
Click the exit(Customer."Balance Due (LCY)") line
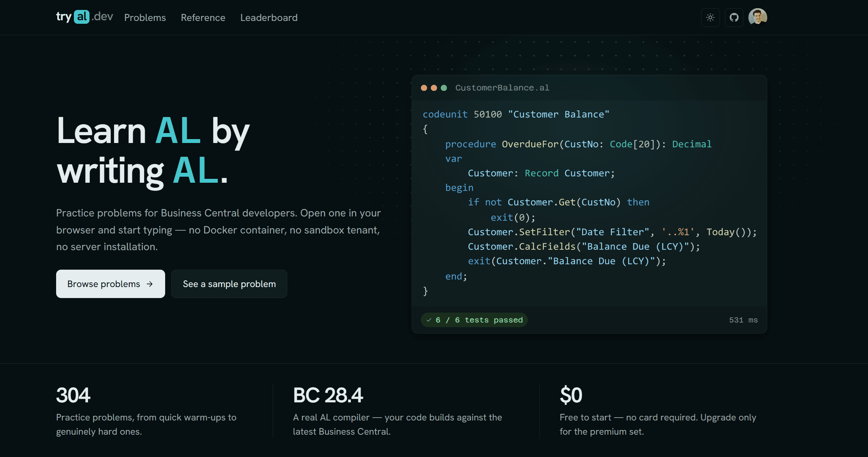coord(567,261)
